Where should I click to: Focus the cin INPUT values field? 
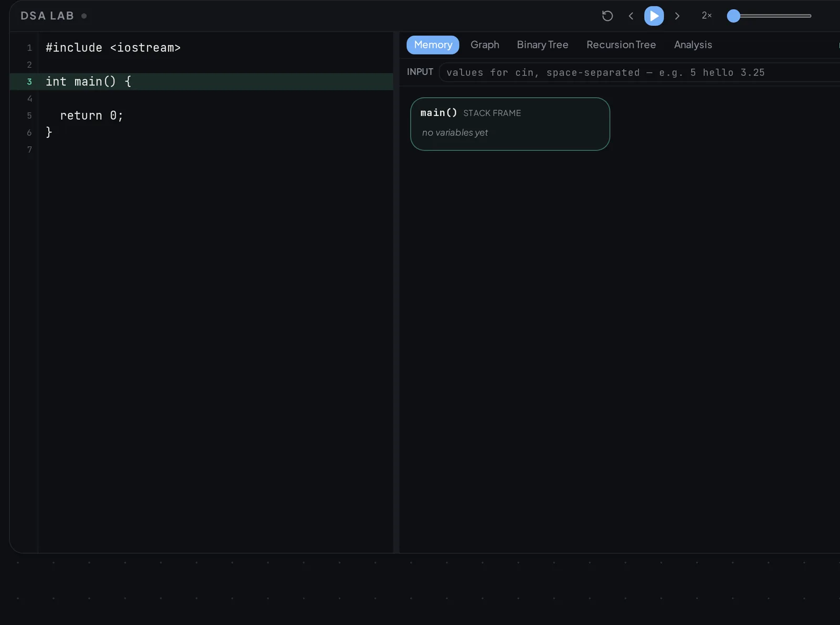[639, 72]
